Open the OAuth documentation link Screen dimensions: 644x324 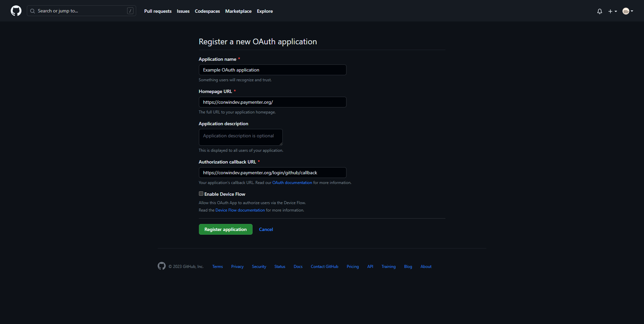pyautogui.click(x=292, y=182)
